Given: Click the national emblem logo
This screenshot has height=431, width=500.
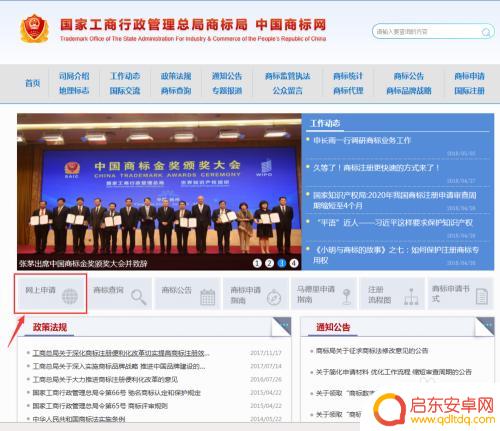Looking at the screenshot, I should tap(34, 28).
